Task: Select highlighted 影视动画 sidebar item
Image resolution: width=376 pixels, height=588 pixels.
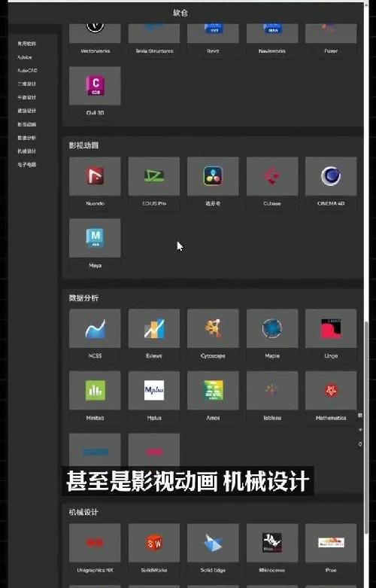Action: [26, 124]
